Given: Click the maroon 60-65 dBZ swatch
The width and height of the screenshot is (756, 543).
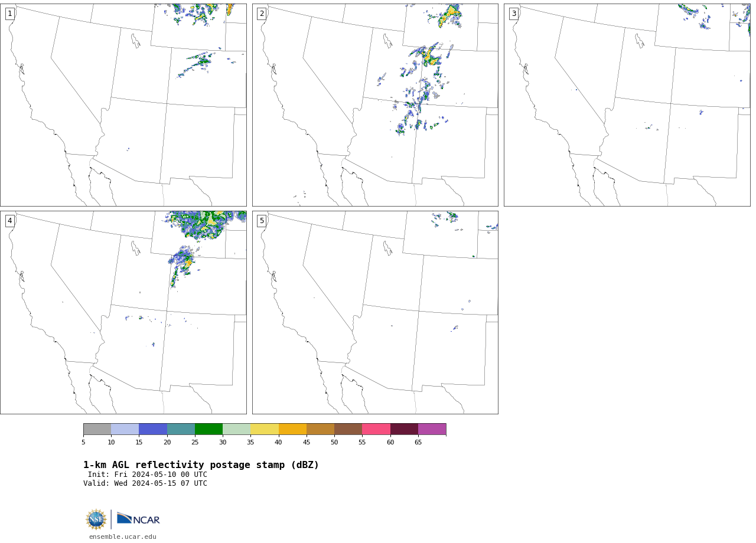Looking at the screenshot, I should pyautogui.click(x=404, y=429).
